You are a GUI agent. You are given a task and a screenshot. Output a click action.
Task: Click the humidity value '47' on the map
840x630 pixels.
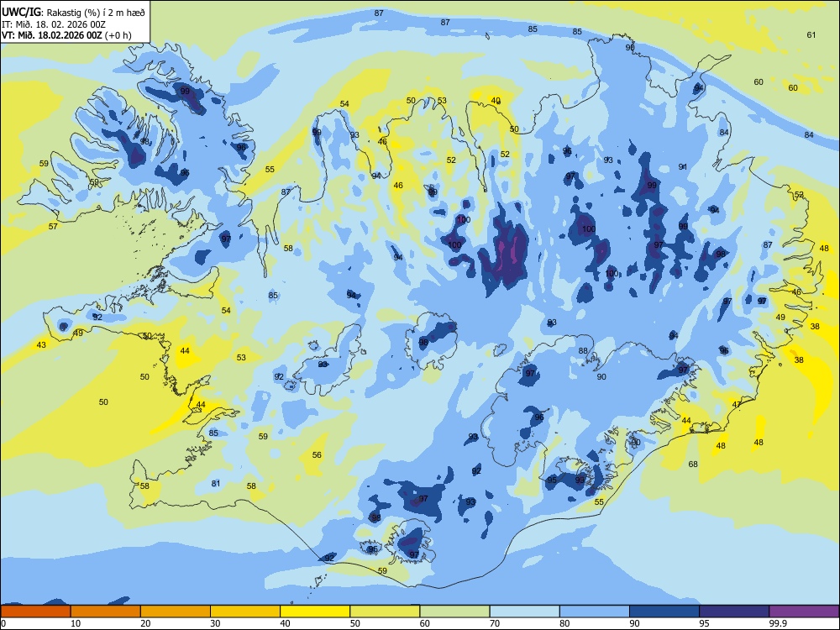pyautogui.click(x=737, y=405)
